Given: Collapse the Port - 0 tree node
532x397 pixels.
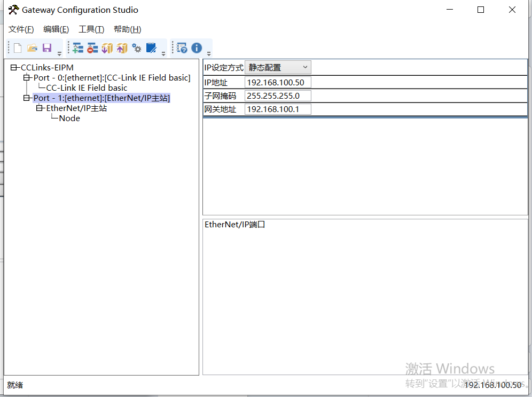Looking at the screenshot, I should tap(27, 77).
